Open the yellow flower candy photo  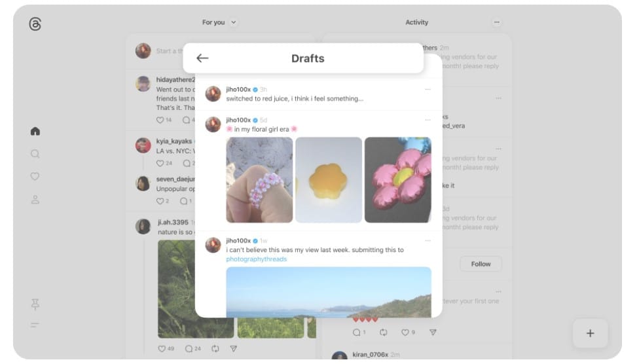click(329, 180)
